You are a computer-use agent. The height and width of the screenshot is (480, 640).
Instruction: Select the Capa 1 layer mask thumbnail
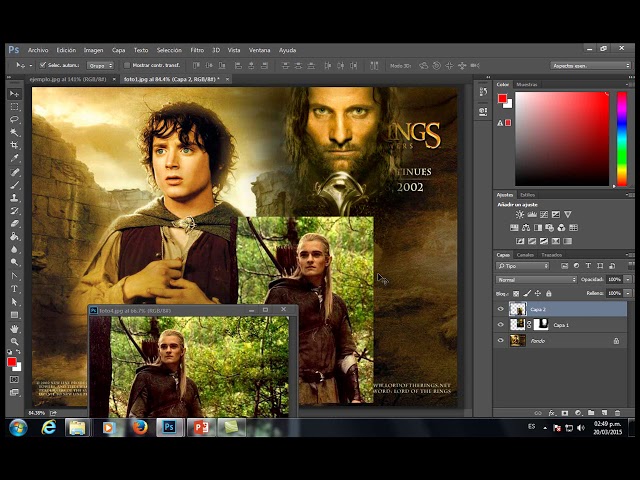pyautogui.click(x=541, y=325)
